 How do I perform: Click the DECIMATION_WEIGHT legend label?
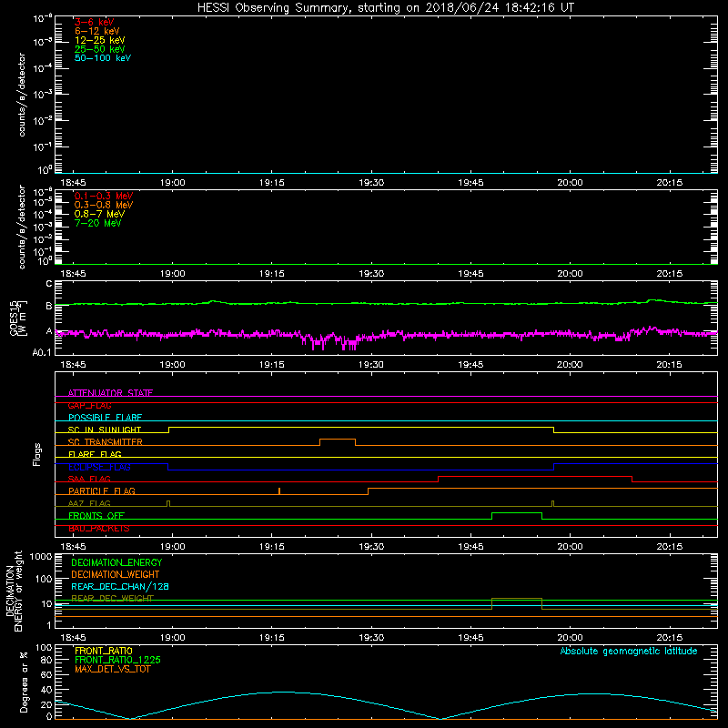coord(116,574)
